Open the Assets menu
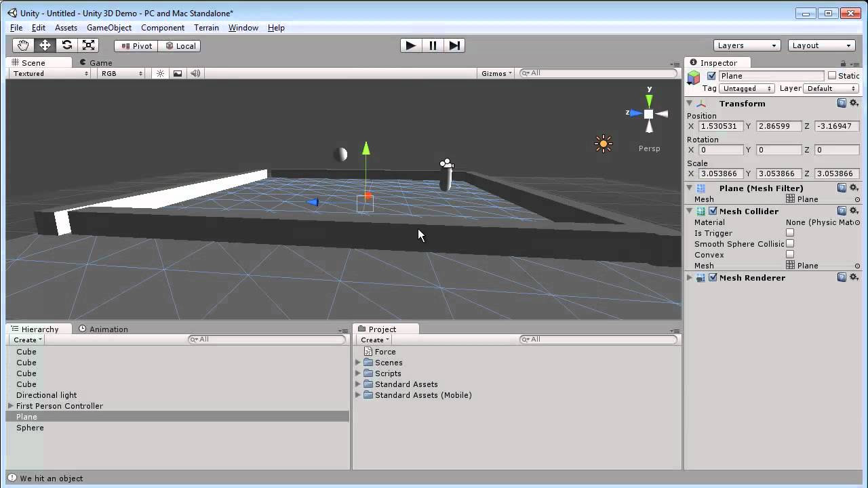The width and height of the screenshot is (868, 488). [66, 28]
